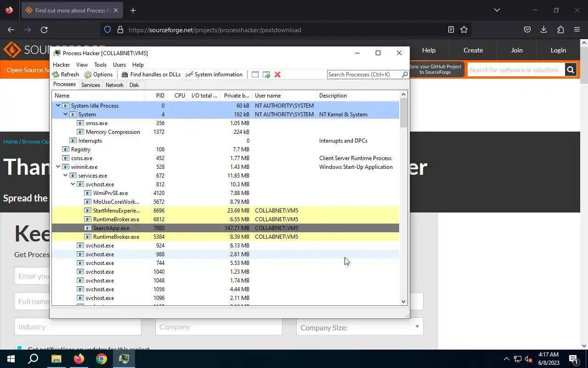Click the red X terminate icon
Image resolution: width=588 pixels, height=368 pixels.
[x=277, y=75]
